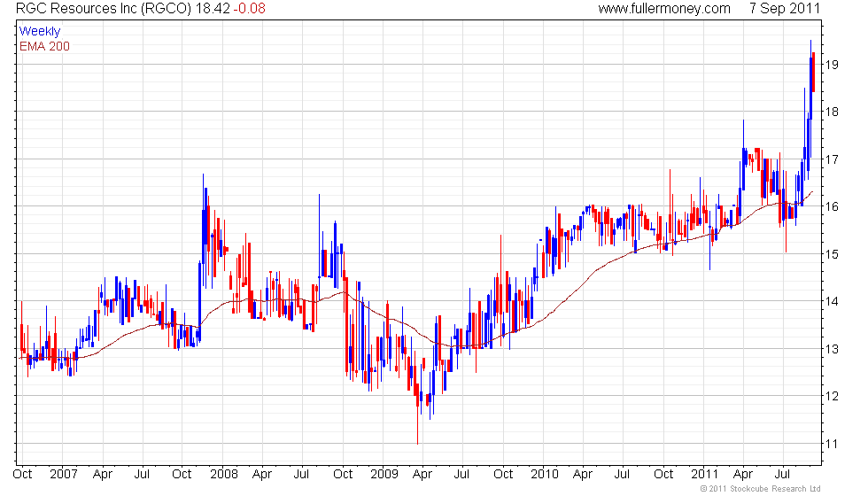The width and height of the screenshot is (868, 496).
Task: Click the red price change -0.08
Action: tap(249, 8)
